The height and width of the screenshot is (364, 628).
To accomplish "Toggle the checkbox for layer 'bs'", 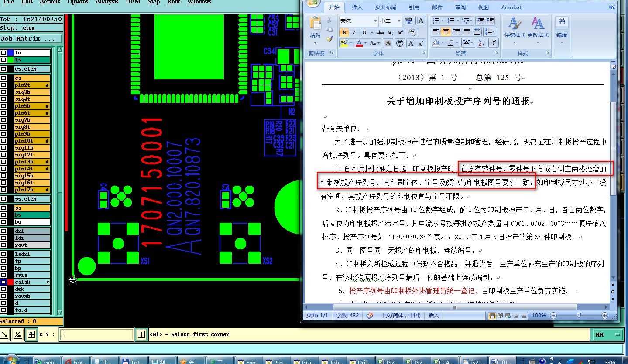I will [3, 215].
